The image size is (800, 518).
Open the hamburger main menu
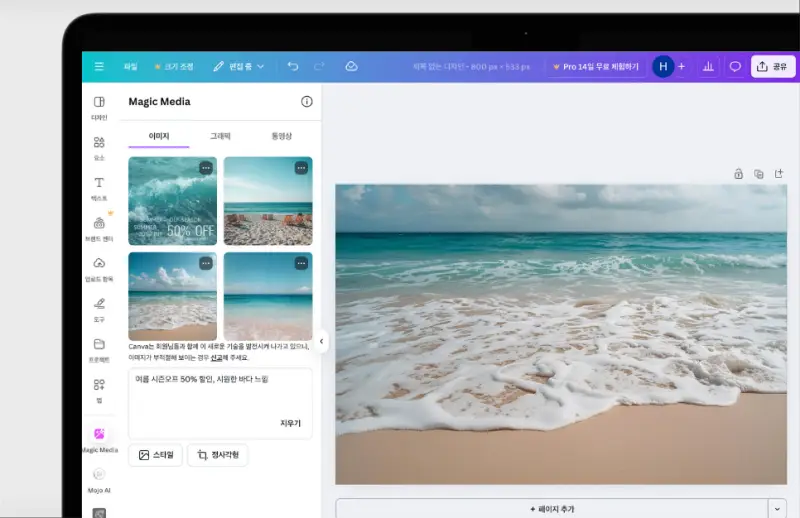point(99,67)
